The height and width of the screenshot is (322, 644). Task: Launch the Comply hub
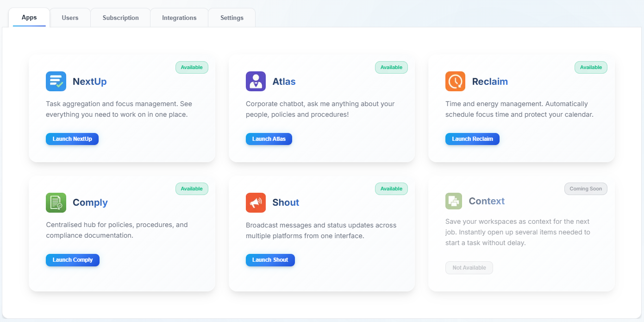[72, 260]
